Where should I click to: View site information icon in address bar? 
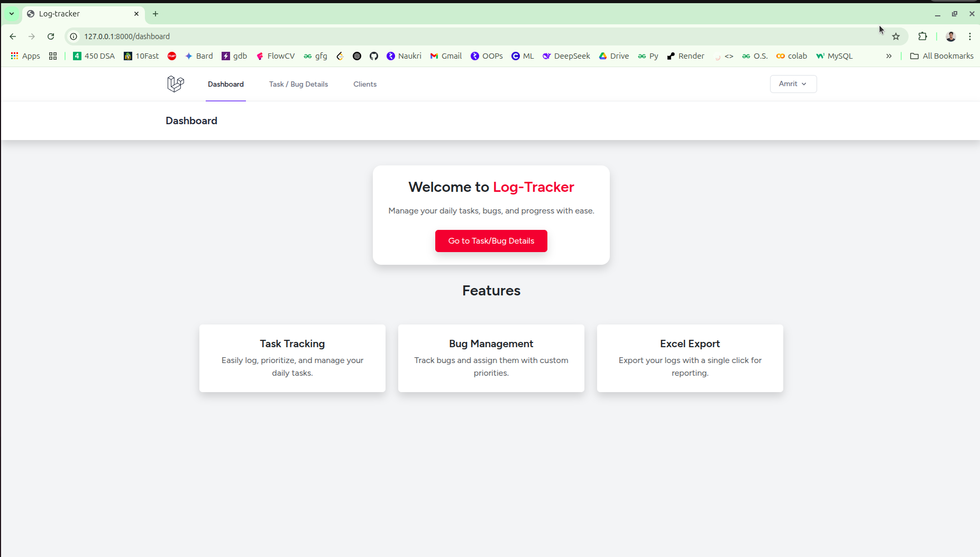click(x=74, y=36)
